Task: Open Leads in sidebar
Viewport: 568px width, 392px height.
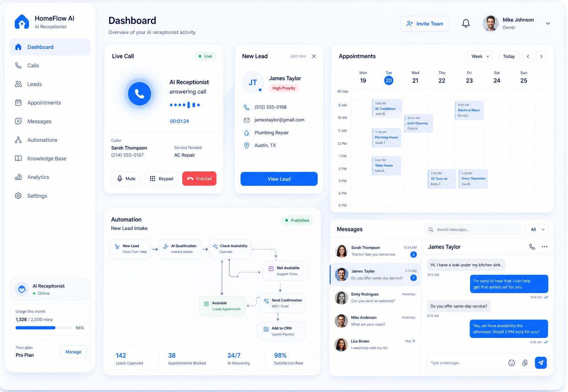Action: pos(50,84)
